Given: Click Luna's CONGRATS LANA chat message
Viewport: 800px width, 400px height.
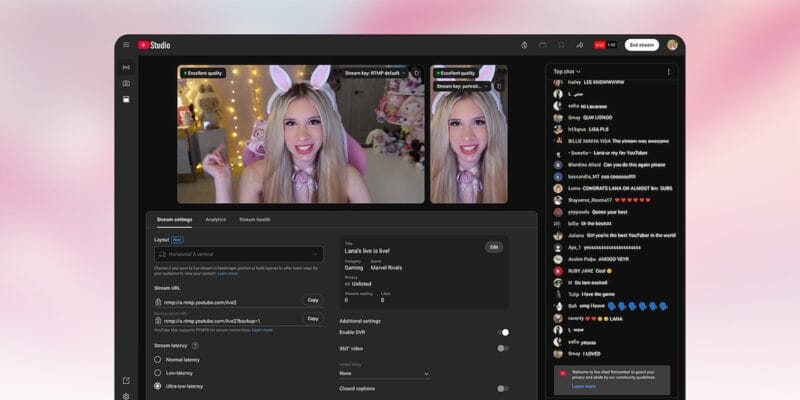Looking at the screenshot, I should (x=621, y=188).
